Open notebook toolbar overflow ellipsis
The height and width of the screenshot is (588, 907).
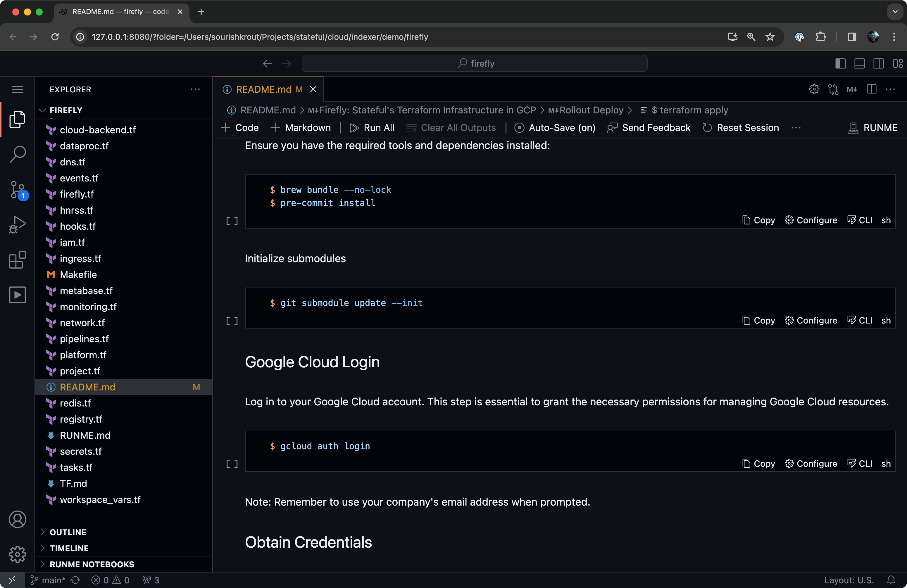(796, 128)
